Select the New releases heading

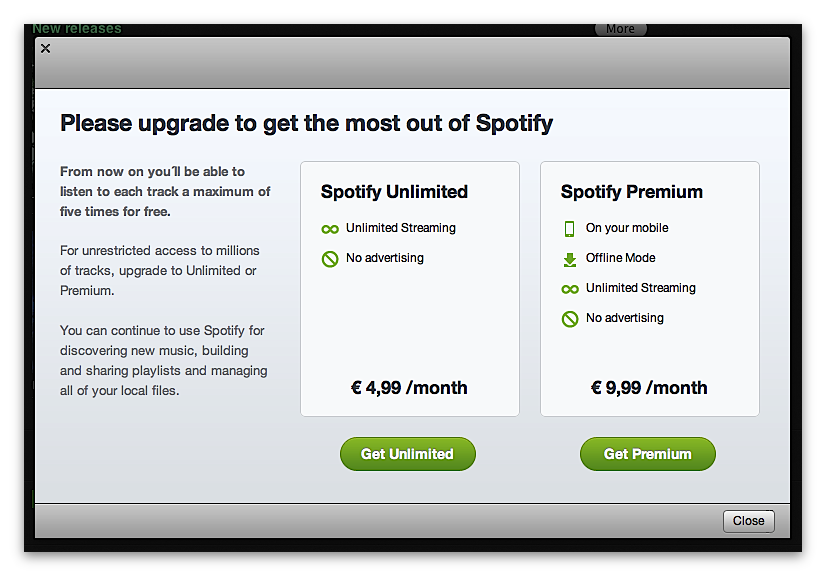(77, 28)
